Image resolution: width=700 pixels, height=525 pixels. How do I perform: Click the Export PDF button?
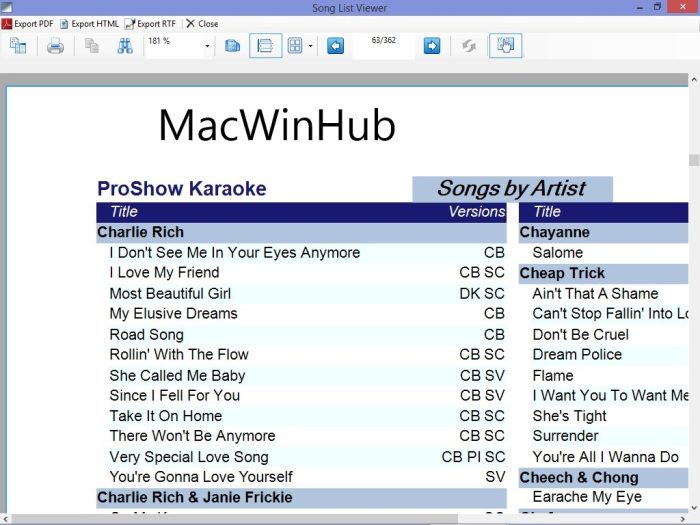[28, 24]
